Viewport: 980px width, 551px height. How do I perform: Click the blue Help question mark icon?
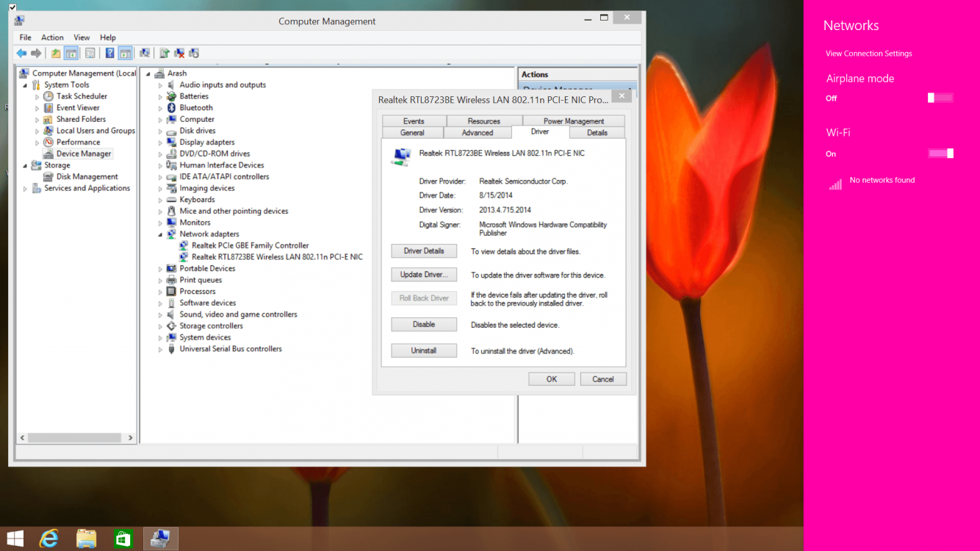coord(109,53)
